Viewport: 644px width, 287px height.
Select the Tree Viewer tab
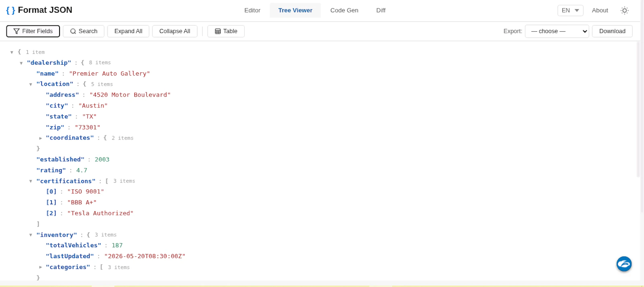click(295, 10)
